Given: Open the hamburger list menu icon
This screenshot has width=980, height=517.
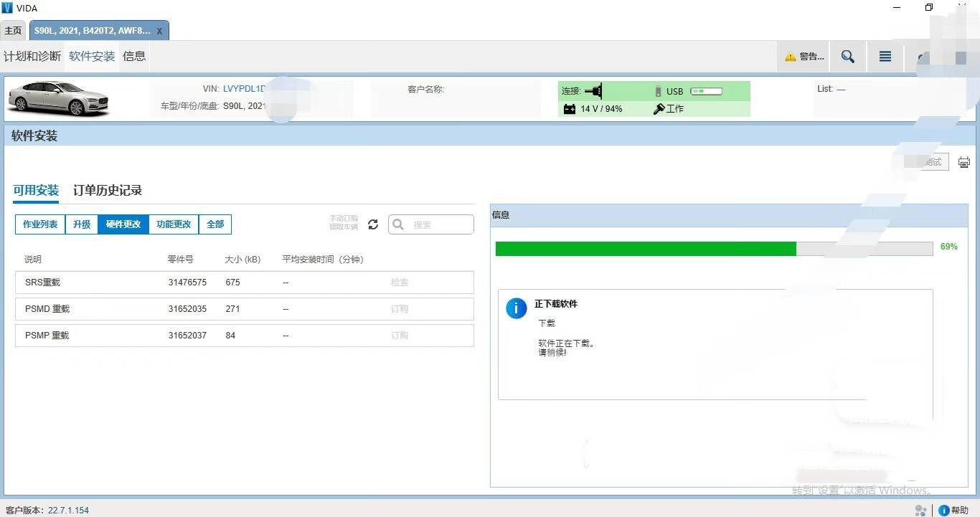Looking at the screenshot, I should pos(885,57).
